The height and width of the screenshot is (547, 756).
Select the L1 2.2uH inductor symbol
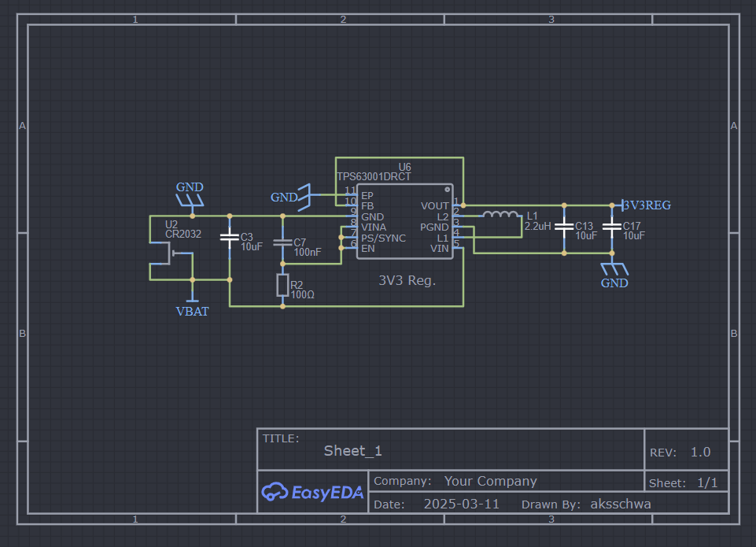pos(501,215)
